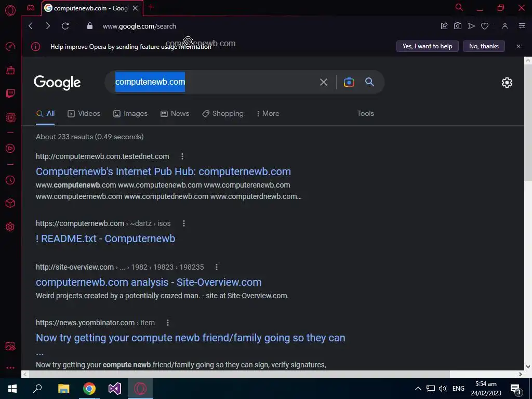532x399 pixels.
Task: Open Windows taskbar search
Action: tap(37, 389)
